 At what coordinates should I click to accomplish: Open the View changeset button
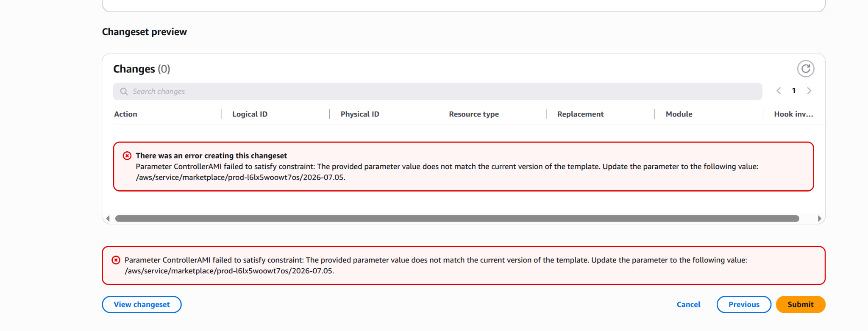pyautogui.click(x=142, y=304)
